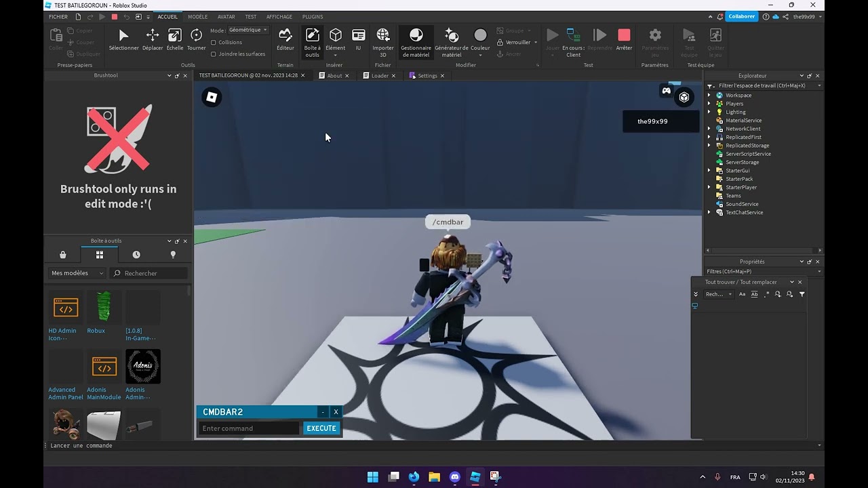This screenshot has width=868, height=488.
Task: Click the share icon beside the username
Action: coord(785,17)
